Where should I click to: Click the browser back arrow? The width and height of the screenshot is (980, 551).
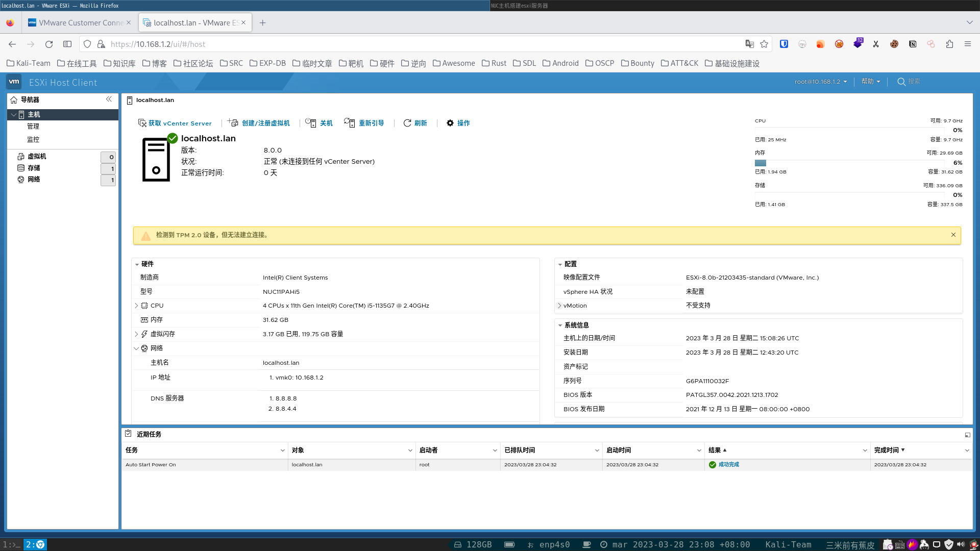coord(12,44)
